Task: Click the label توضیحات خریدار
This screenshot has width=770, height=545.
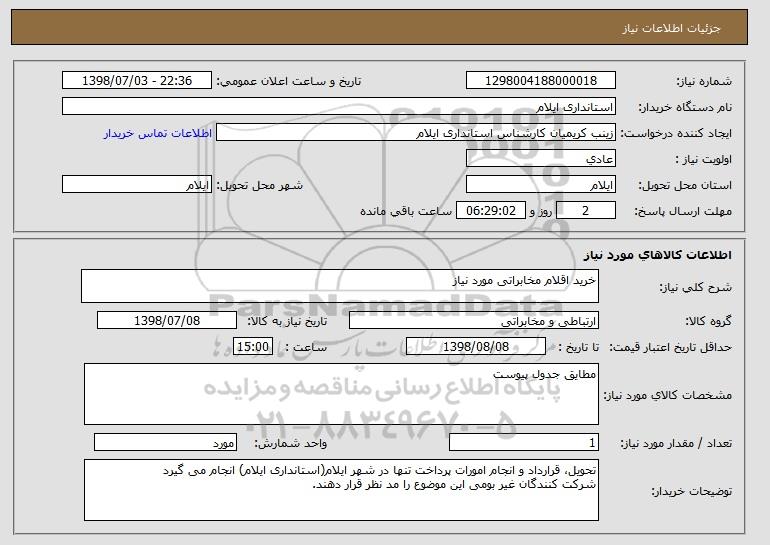Action: point(691,491)
